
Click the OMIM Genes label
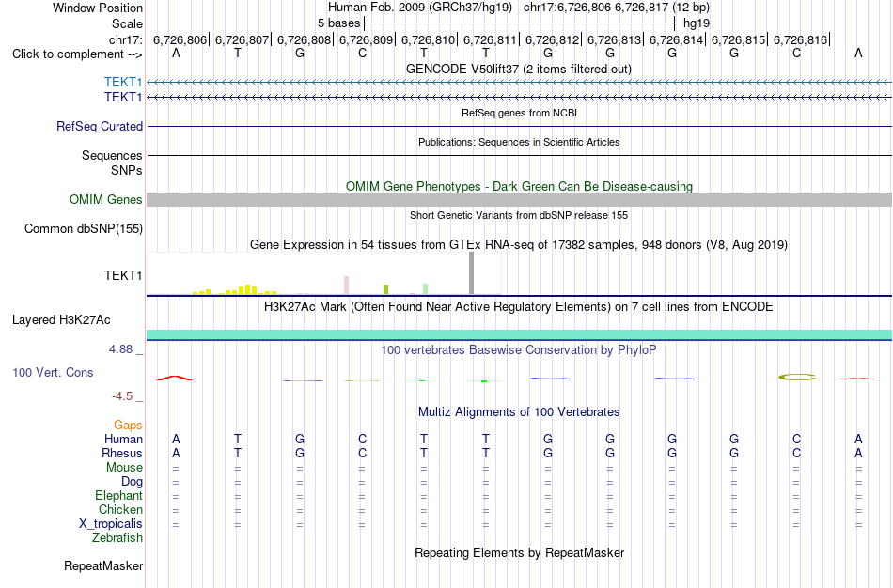[x=106, y=199]
